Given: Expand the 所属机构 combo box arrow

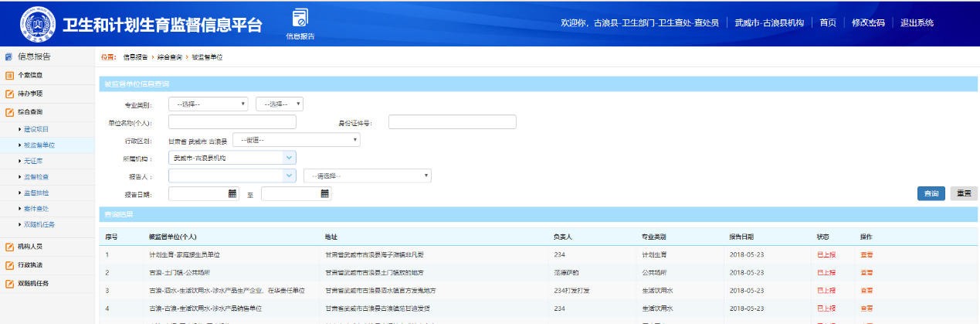Looking at the screenshot, I should [x=289, y=158].
